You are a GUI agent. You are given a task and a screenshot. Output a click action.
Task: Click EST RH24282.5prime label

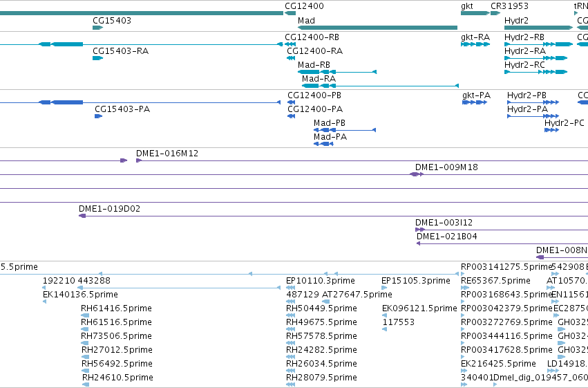[321, 350]
